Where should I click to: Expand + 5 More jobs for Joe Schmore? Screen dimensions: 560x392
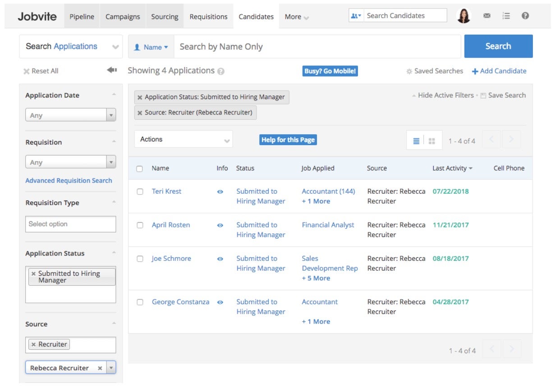(x=316, y=278)
